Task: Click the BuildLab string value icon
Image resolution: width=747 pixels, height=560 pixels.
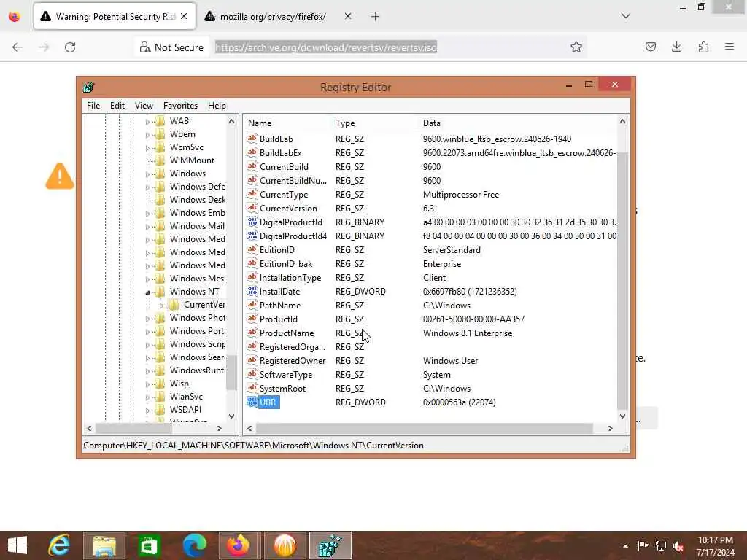Action: (252, 139)
